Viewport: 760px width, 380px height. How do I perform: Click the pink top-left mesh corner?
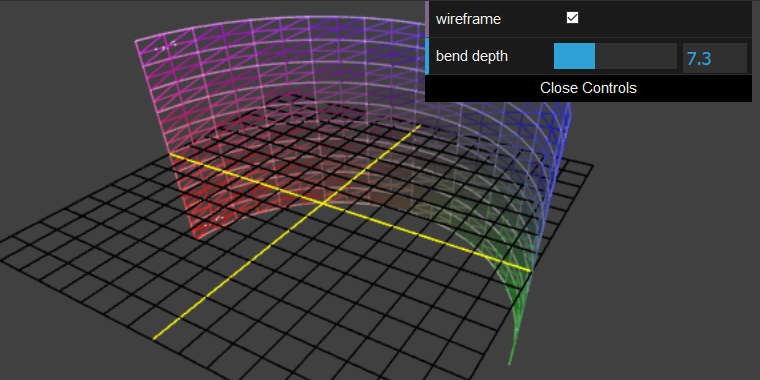click(x=136, y=42)
